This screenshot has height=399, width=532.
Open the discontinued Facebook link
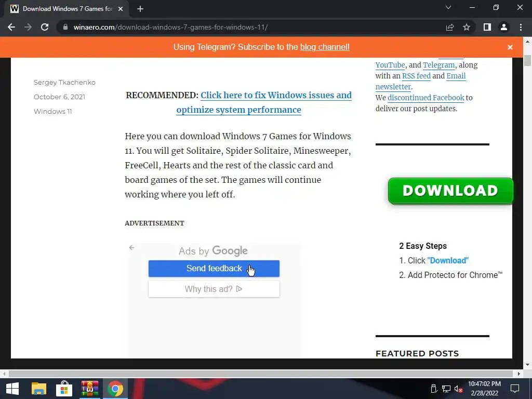pyautogui.click(x=426, y=97)
